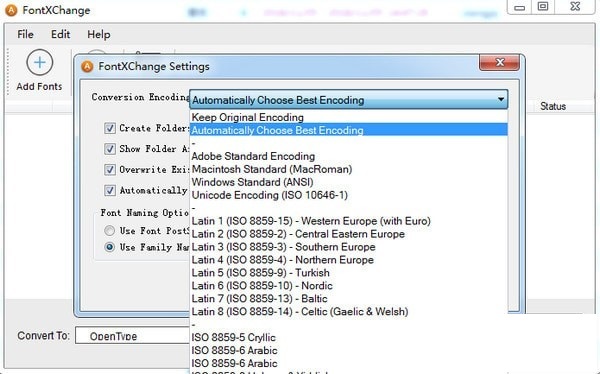
Task: Minimize the FontXChange main window
Action: (519, 7)
